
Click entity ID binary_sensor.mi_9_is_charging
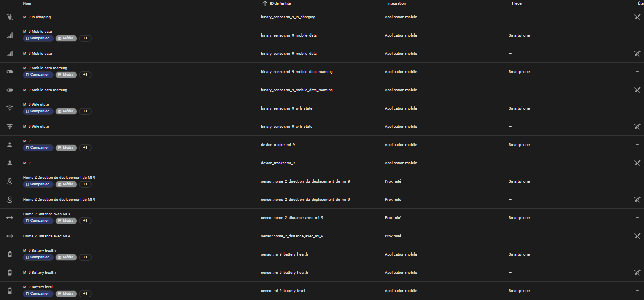click(x=288, y=17)
